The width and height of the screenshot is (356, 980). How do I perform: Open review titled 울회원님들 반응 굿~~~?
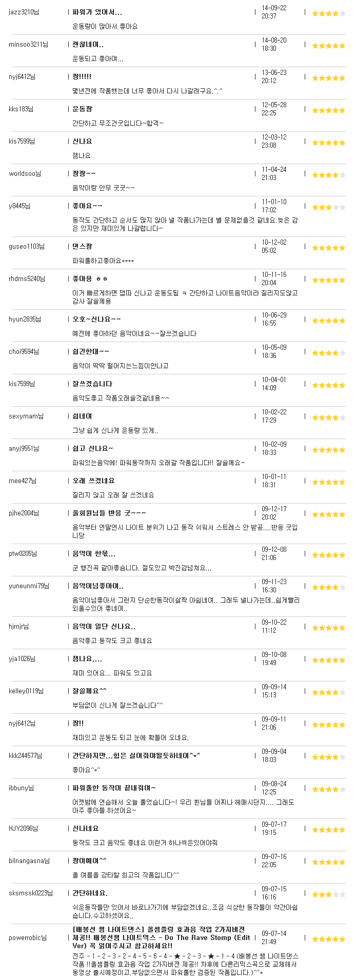[109, 513]
